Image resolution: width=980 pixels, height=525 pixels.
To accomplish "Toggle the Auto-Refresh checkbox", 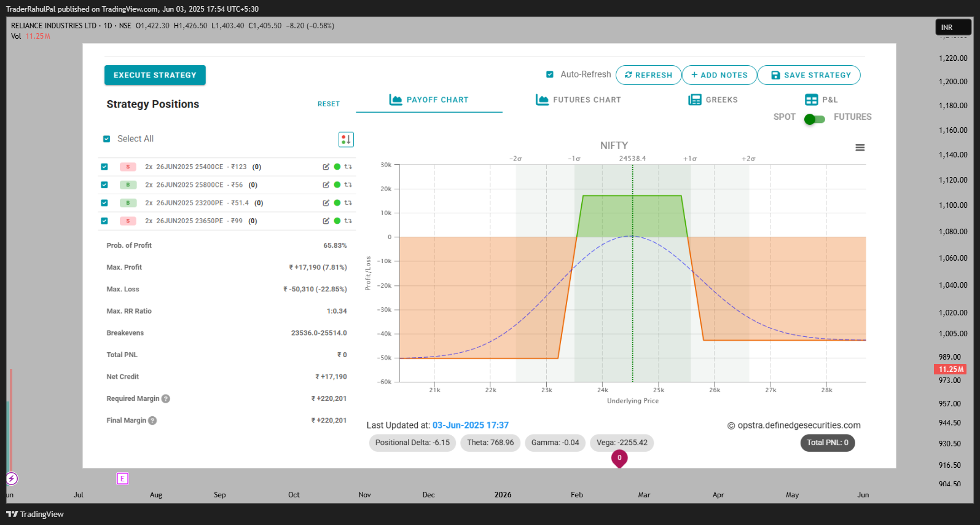I will coord(550,74).
